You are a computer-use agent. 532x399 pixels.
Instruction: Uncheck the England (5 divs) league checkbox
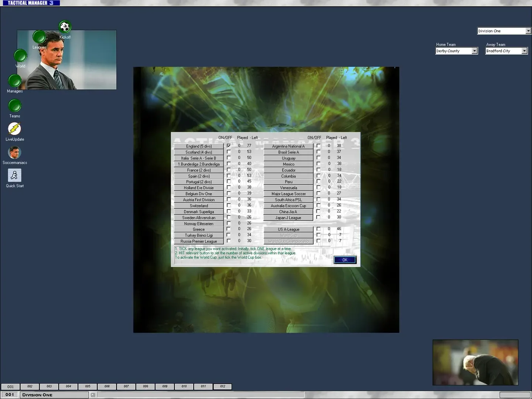(229, 146)
